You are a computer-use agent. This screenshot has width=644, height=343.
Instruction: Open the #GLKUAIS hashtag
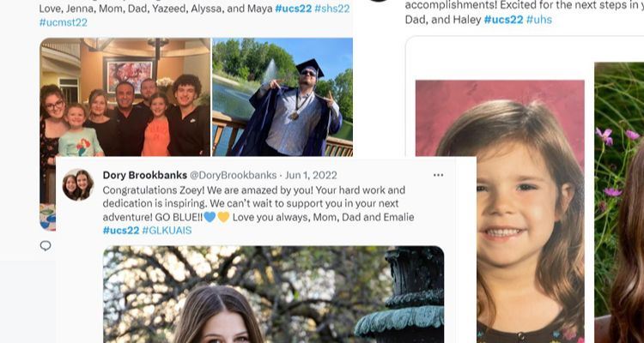167,231
